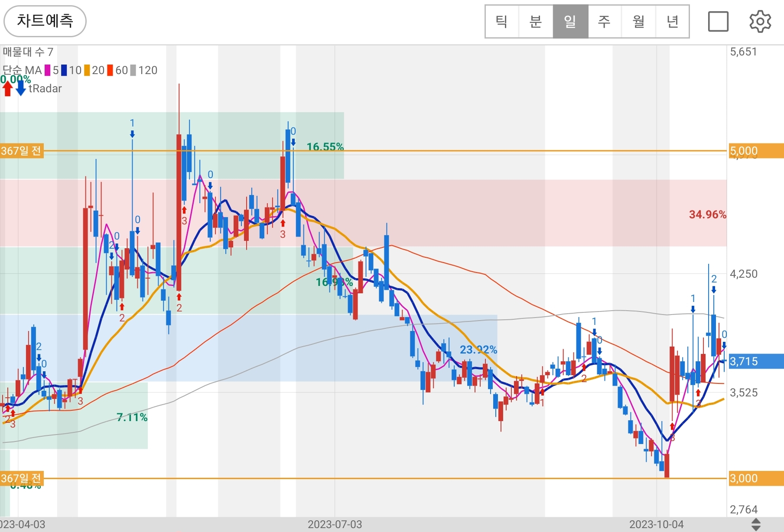The image size is (784, 532).
Task: Switch to the 월 monthly timeframe tab
Action: pos(639,21)
